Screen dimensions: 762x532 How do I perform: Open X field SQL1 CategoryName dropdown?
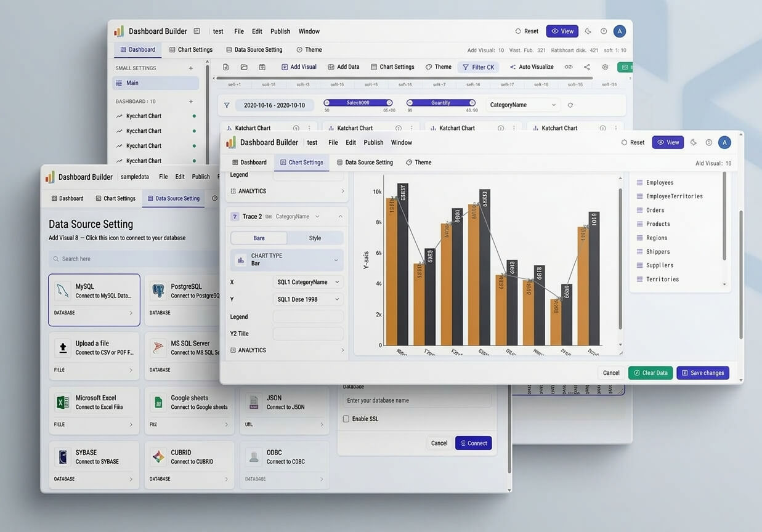click(x=308, y=282)
